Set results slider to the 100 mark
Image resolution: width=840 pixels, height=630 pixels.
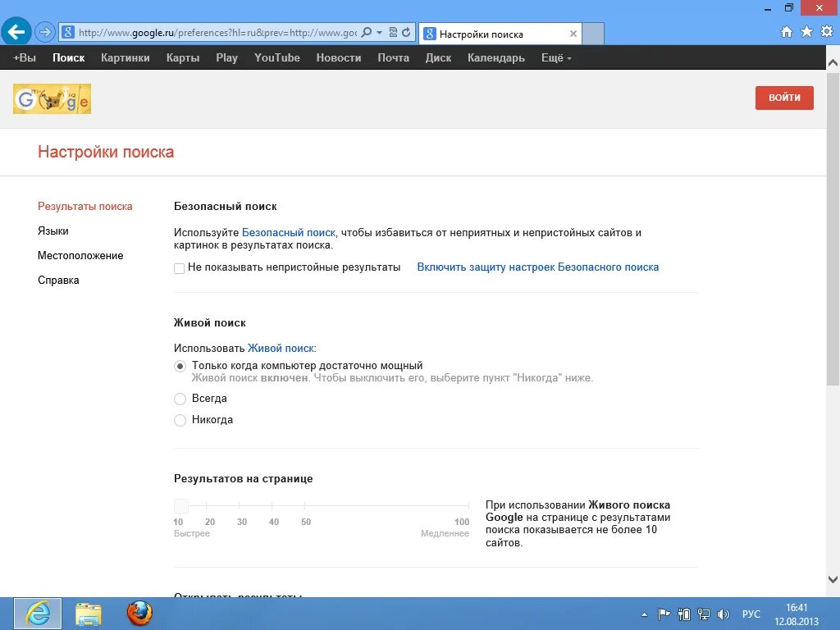(468, 505)
